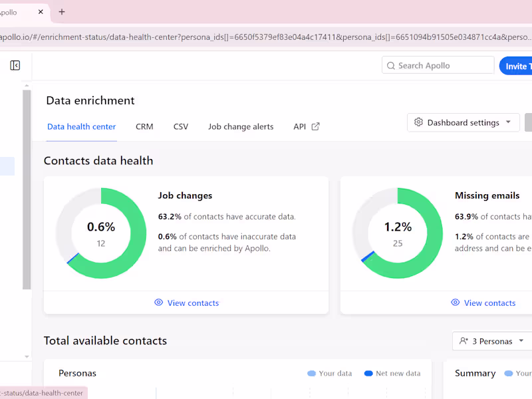Image resolution: width=532 pixels, height=399 pixels.
Task: Click the search magnifier icon
Action: coord(390,65)
